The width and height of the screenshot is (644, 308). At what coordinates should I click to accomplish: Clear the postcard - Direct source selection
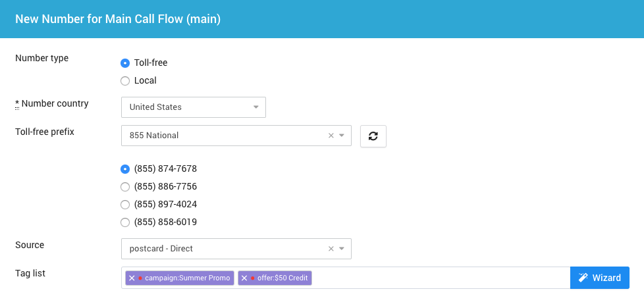pos(331,249)
